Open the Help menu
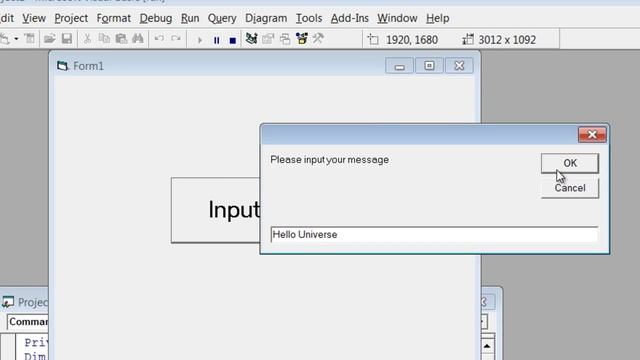 pos(438,18)
